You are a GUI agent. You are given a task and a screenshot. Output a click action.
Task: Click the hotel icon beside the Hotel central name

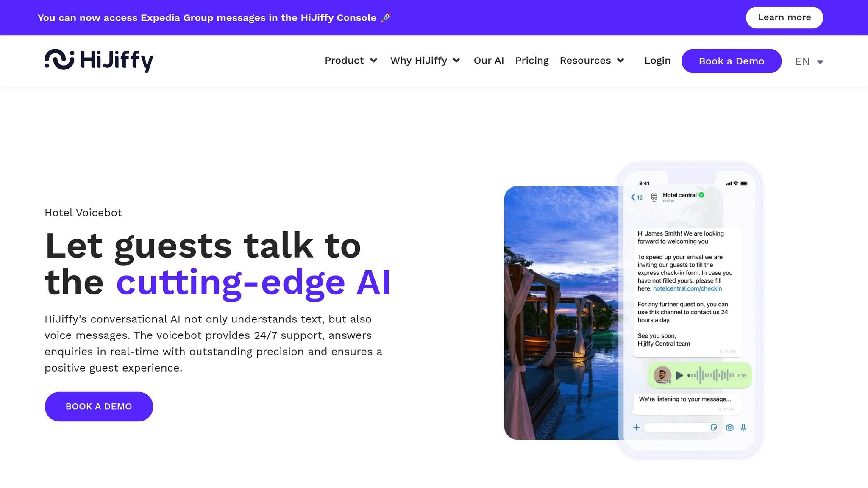point(654,197)
